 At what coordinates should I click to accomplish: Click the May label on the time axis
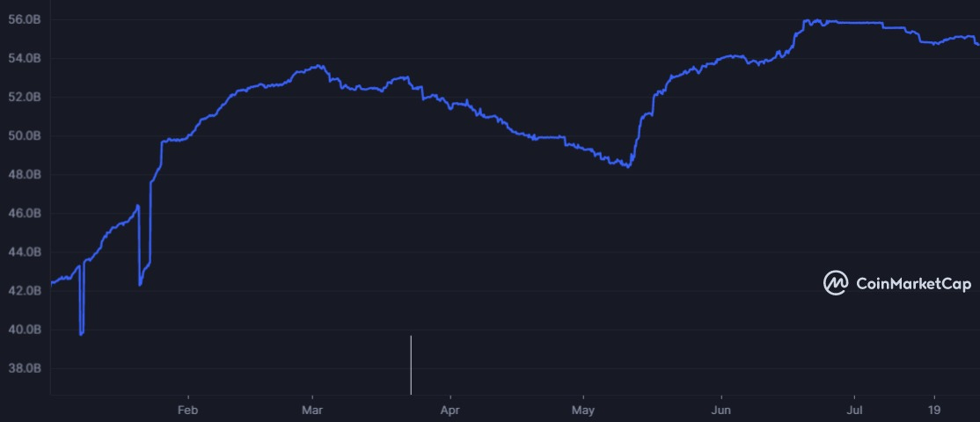point(583,411)
